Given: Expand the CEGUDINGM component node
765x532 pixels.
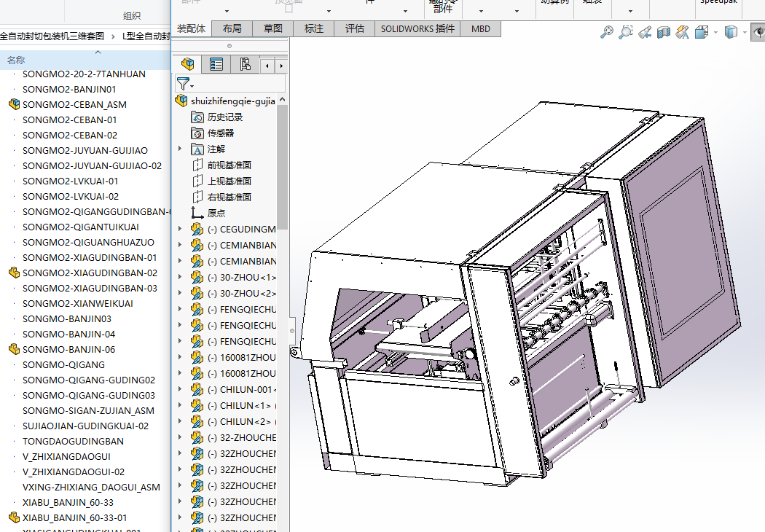Looking at the screenshot, I should click(x=181, y=229).
